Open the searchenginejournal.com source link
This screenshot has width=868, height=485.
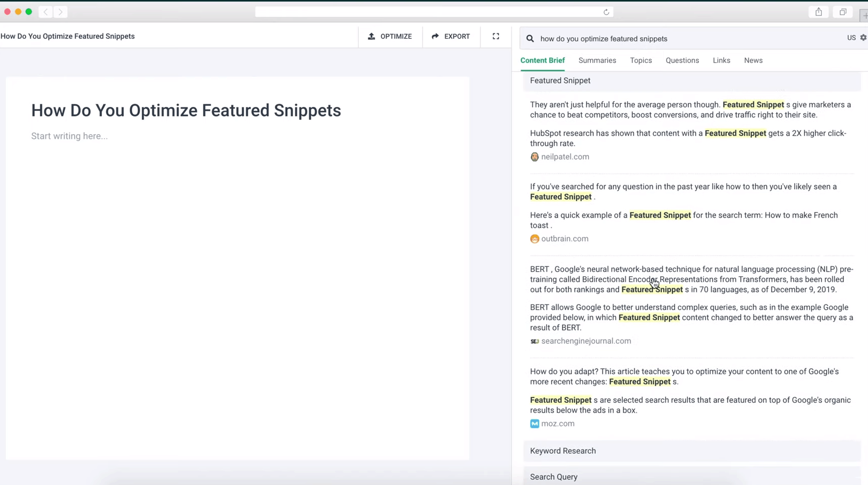coord(586,341)
